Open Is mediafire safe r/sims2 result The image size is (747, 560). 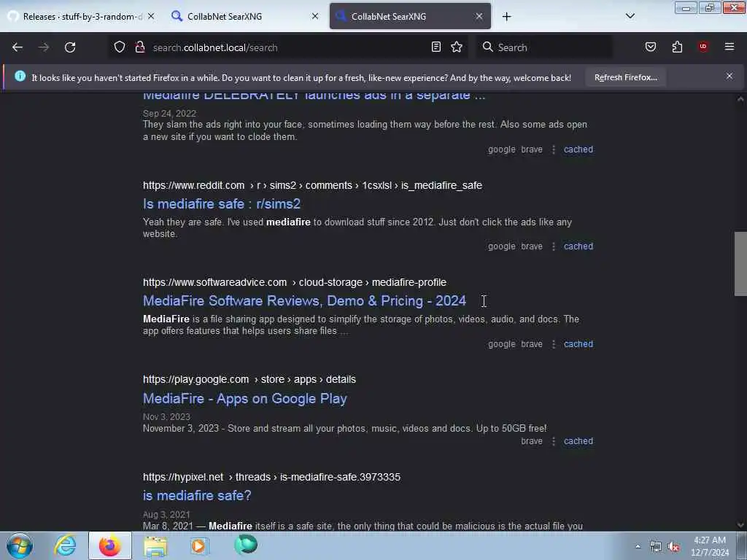tap(222, 204)
